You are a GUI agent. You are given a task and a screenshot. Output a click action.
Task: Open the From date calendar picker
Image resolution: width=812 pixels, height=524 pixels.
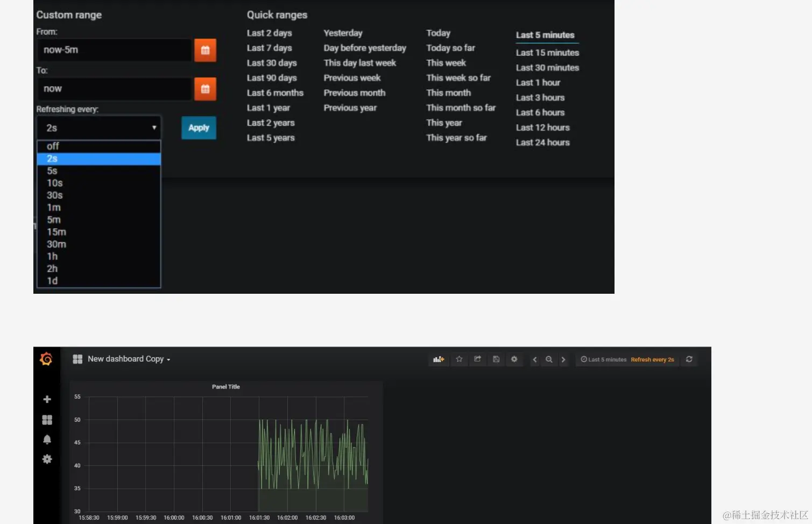pyautogui.click(x=205, y=50)
